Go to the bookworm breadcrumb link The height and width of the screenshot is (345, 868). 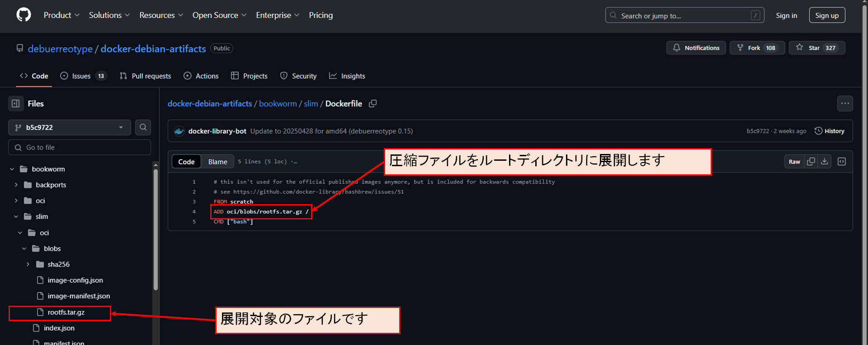click(278, 103)
